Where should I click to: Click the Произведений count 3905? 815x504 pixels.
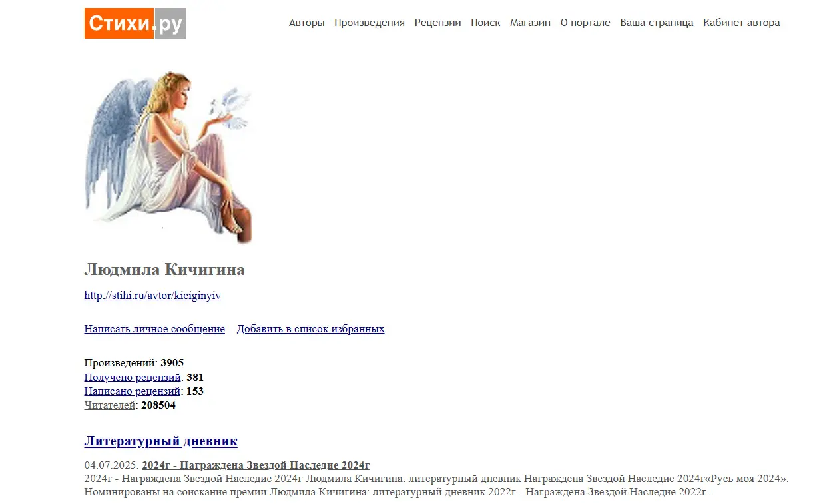click(x=172, y=364)
